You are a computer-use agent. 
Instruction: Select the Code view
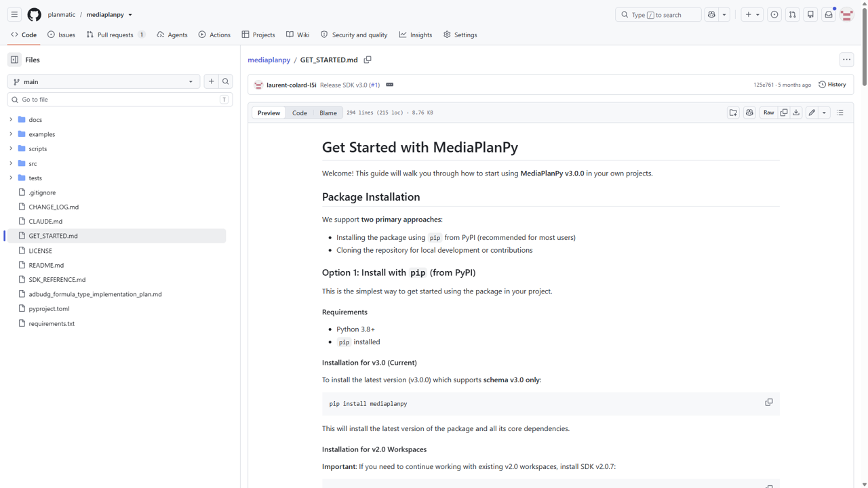coord(300,113)
